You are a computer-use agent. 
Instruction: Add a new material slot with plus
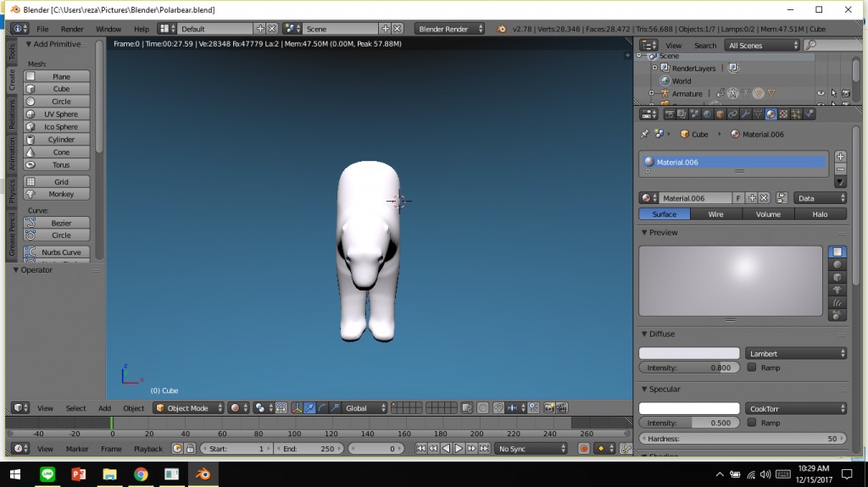click(840, 157)
